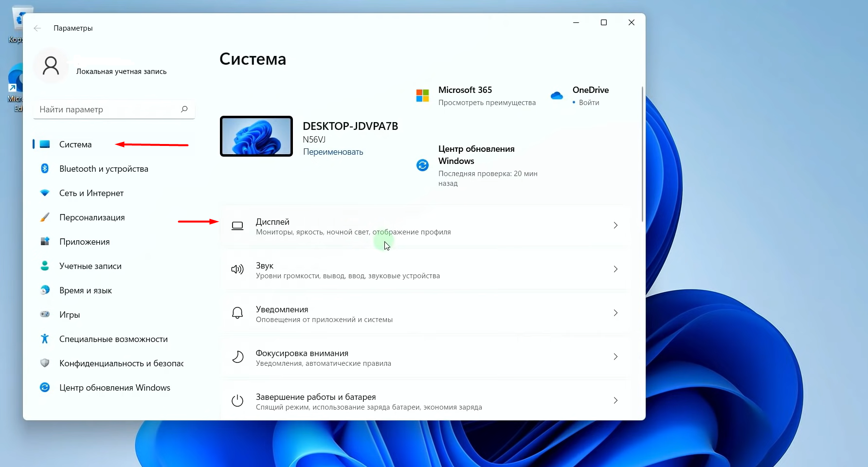Viewport: 868px width, 467px height.
Task: Open Учетные записи settings icon
Action: coord(44,266)
